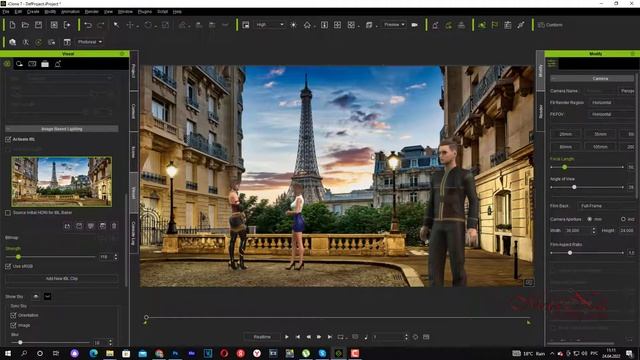Screen dimensions: 640x360
Task: Select the mm Camera Aperture radio button
Action: click(x=589, y=219)
